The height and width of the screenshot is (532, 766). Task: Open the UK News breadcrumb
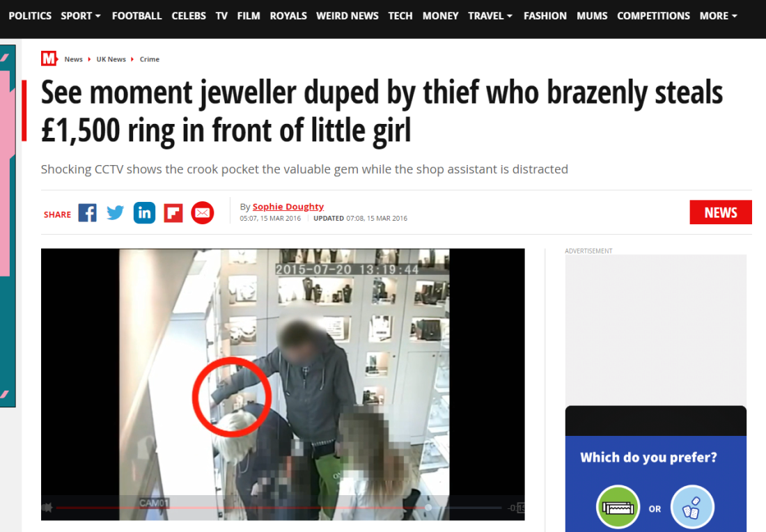pos(111,59)
